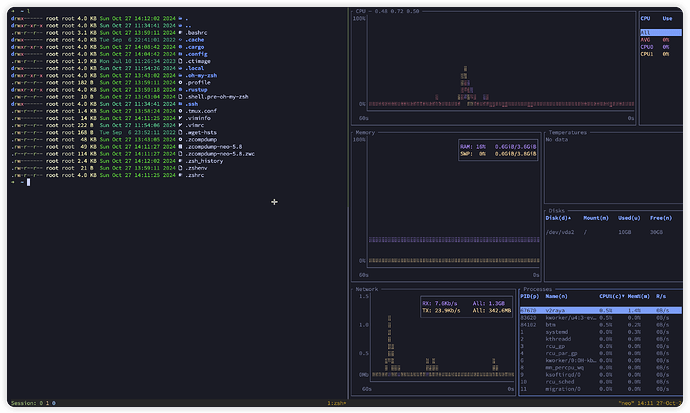The height and width of the screenshot is (413, 690).
Task: Click the tmux Session indicator in status bar
Action: tap(33, 403)
